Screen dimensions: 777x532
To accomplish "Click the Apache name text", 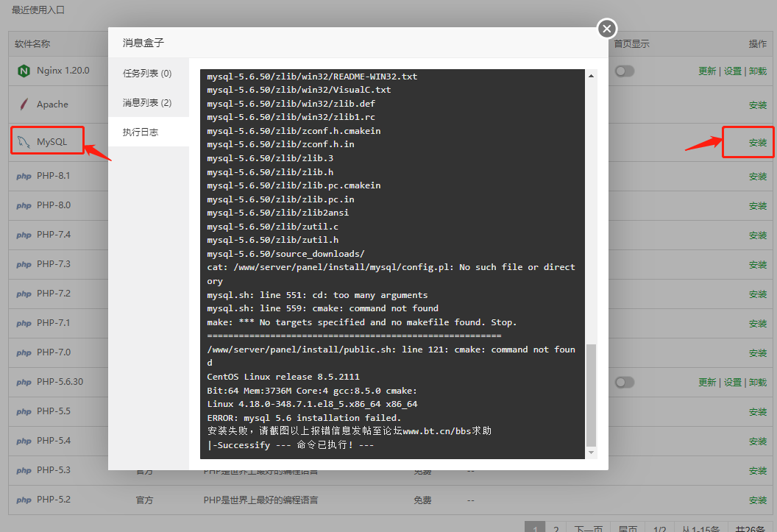I will (x=52, y=104).
